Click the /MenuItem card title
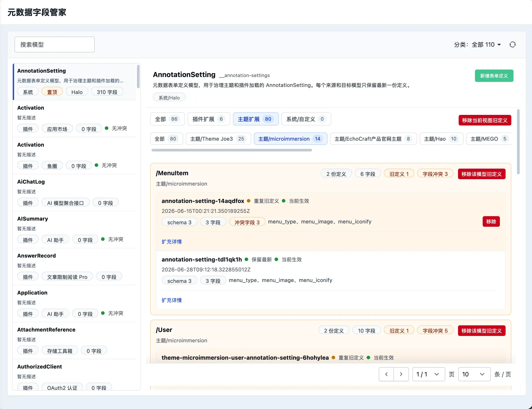The height and width of the screenshot is (409, 532). (172, 173)
